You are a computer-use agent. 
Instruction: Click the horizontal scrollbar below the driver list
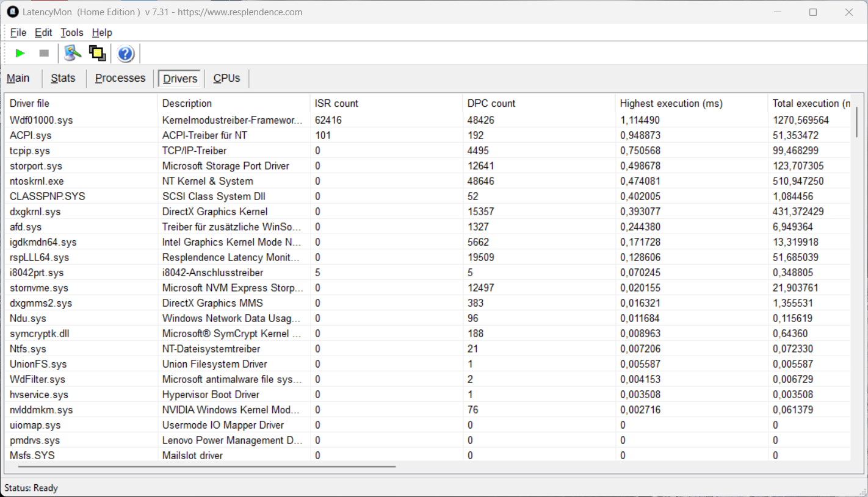(x=208, y=467)
